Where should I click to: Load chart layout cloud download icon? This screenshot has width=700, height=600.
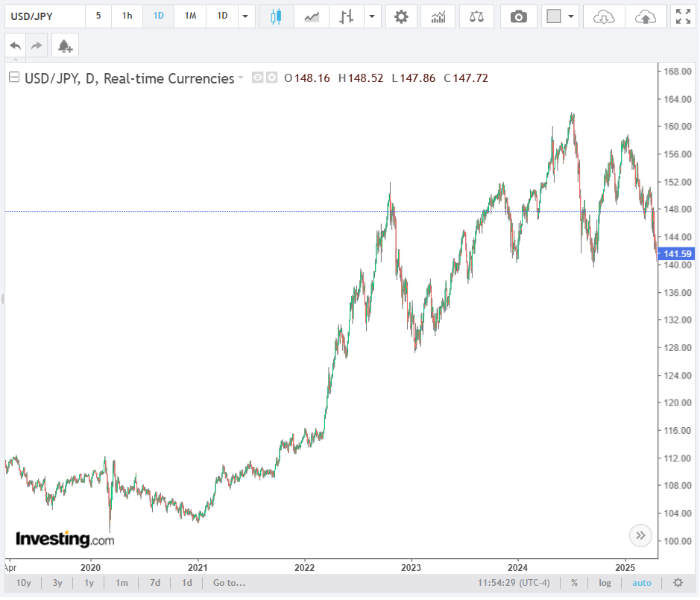604,17
